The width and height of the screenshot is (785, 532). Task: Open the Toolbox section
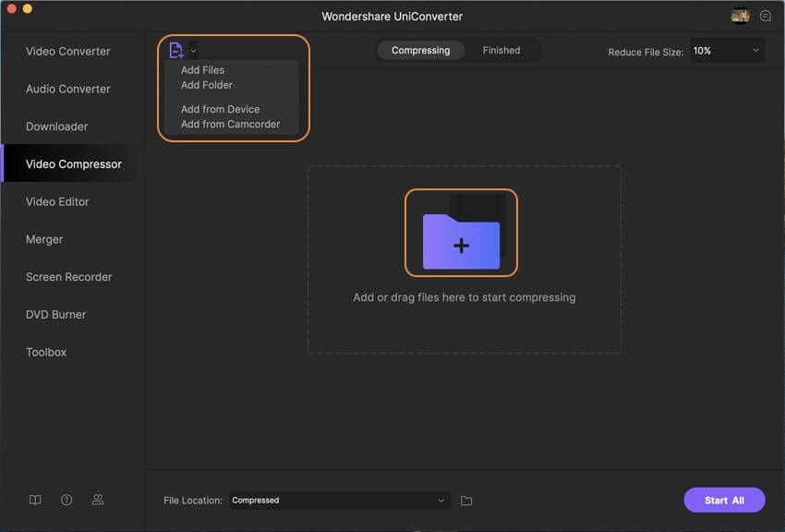[46, 352]
